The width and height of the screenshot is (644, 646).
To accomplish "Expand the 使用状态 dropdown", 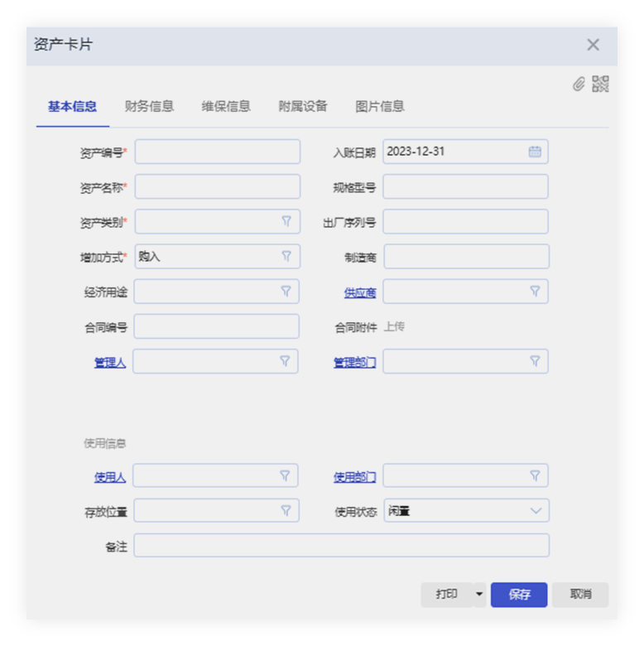I will 536,511.
